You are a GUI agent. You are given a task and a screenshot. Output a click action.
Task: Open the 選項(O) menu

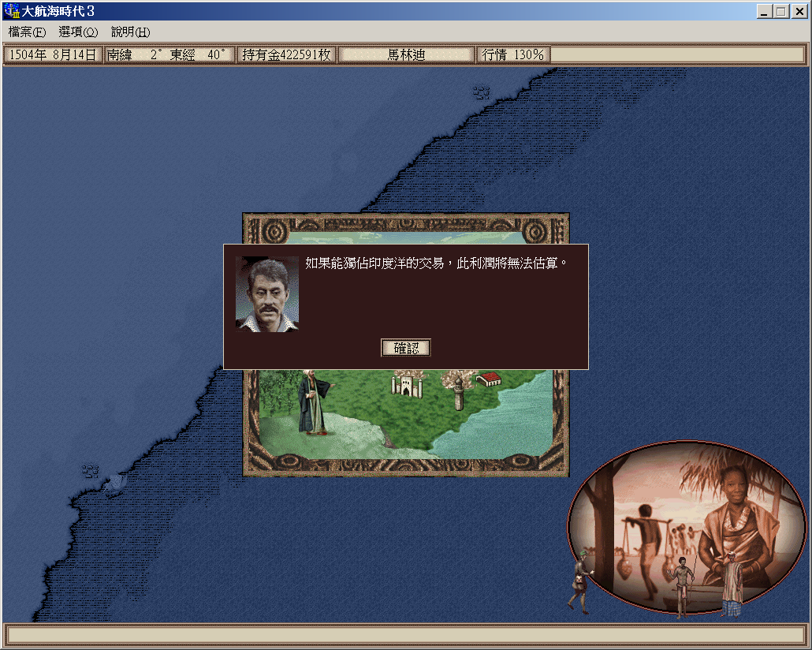(x=78, y=32)
